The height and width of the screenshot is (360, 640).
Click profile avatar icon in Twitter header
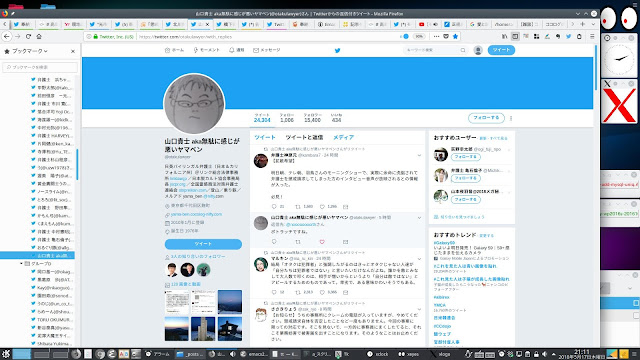(478, 50)
